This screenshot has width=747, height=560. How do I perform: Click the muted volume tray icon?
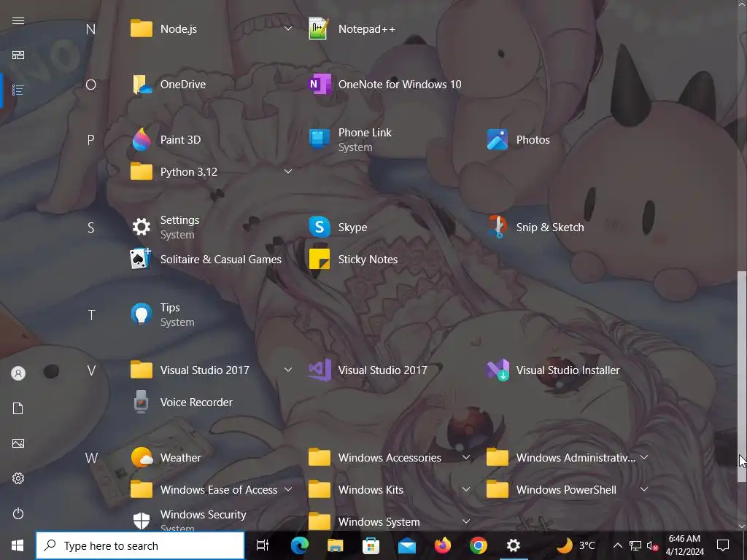652,545
